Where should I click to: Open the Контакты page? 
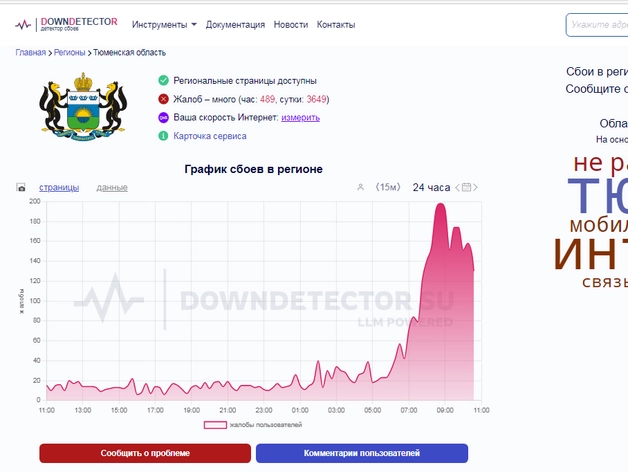336,25
